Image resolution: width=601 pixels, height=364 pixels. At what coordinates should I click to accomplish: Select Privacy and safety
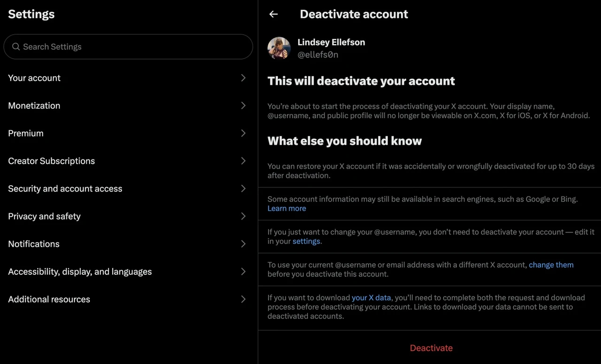pyautogui.click(x=128, y=216)
